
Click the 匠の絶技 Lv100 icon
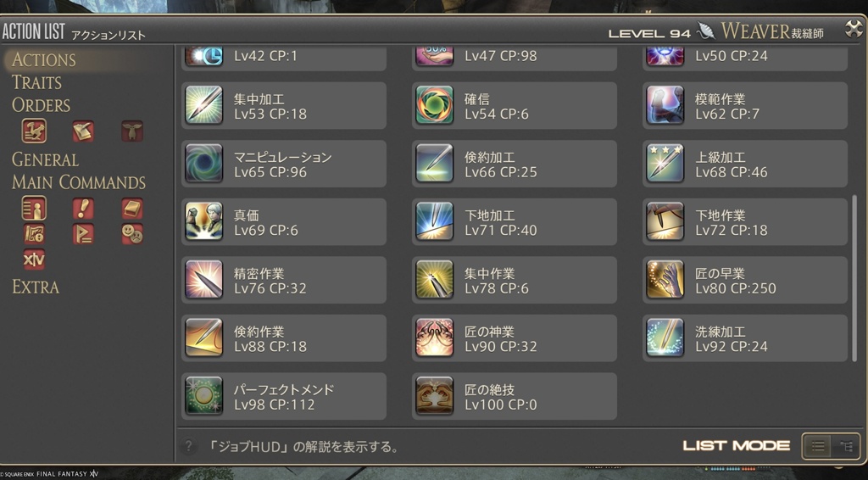434,395
